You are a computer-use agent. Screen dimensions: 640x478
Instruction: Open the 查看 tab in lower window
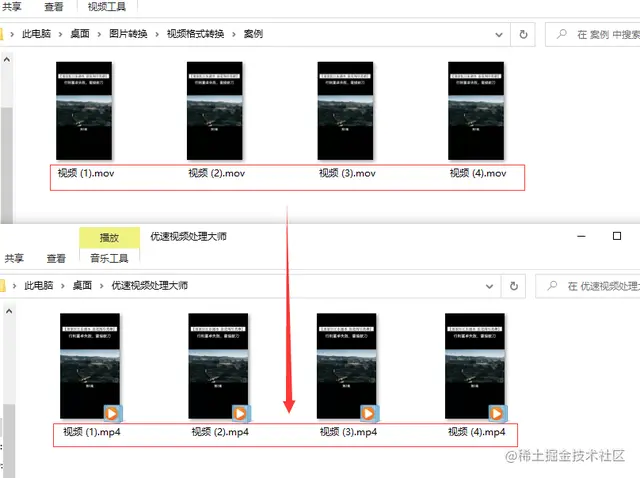point(56,258)
